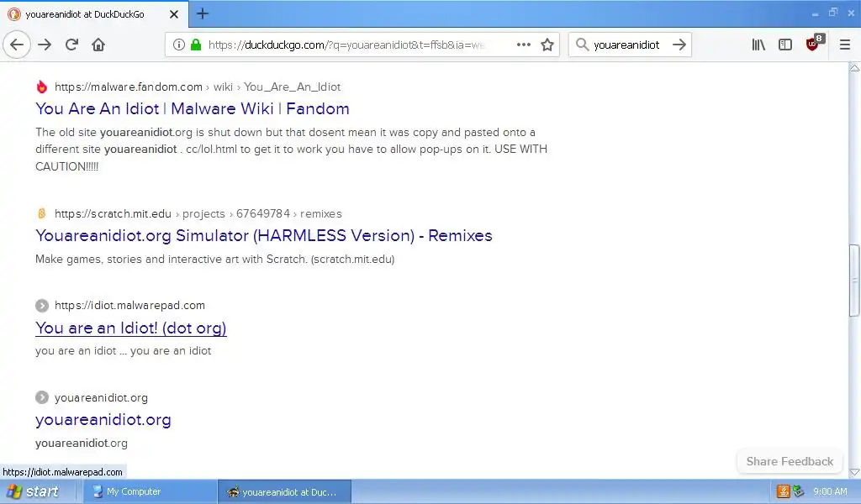Click 'Make games, stories and interactive art' snippet

[x=214, y=259]
